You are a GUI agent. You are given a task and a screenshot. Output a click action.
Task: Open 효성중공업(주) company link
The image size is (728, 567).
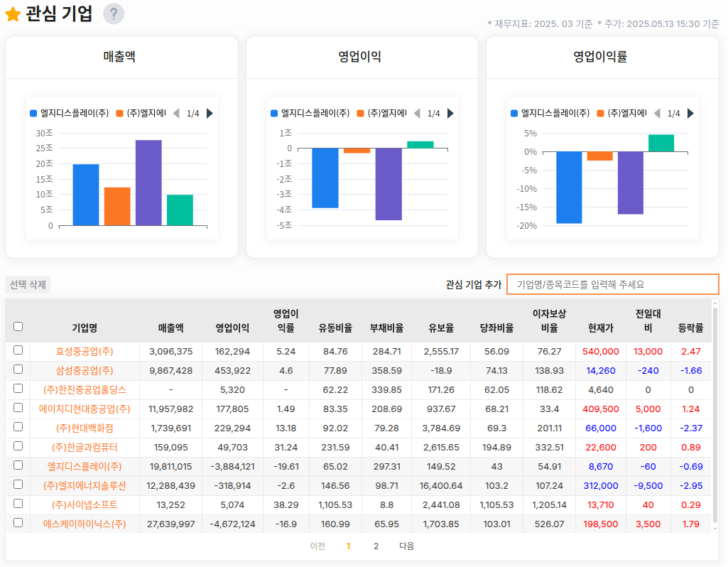pos(85,352)
